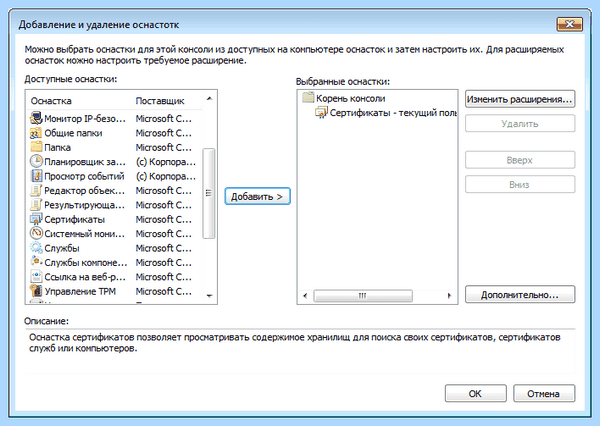Select Редактор объек... snap-in
The height and width of the screenshot is (426, 600).
(115, 191)
